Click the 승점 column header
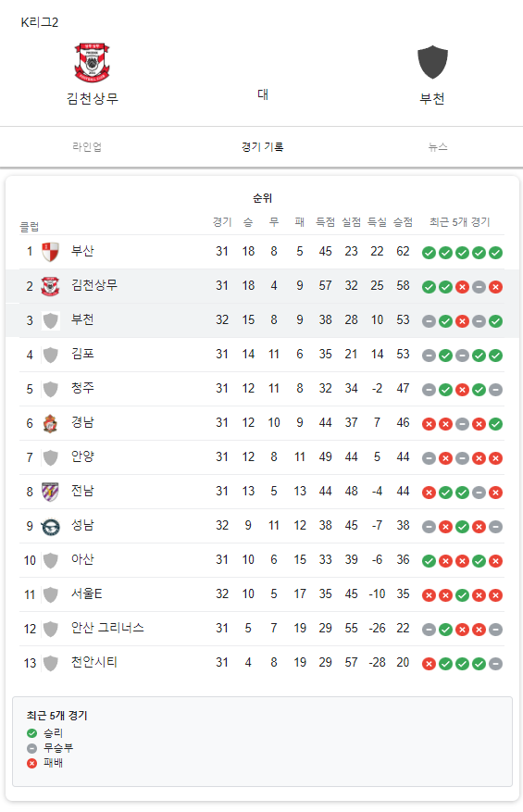523x812 pixels. (403, 222)
